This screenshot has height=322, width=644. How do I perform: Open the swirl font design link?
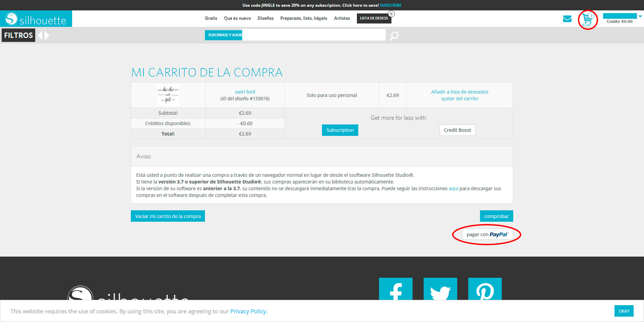(245, 92)
